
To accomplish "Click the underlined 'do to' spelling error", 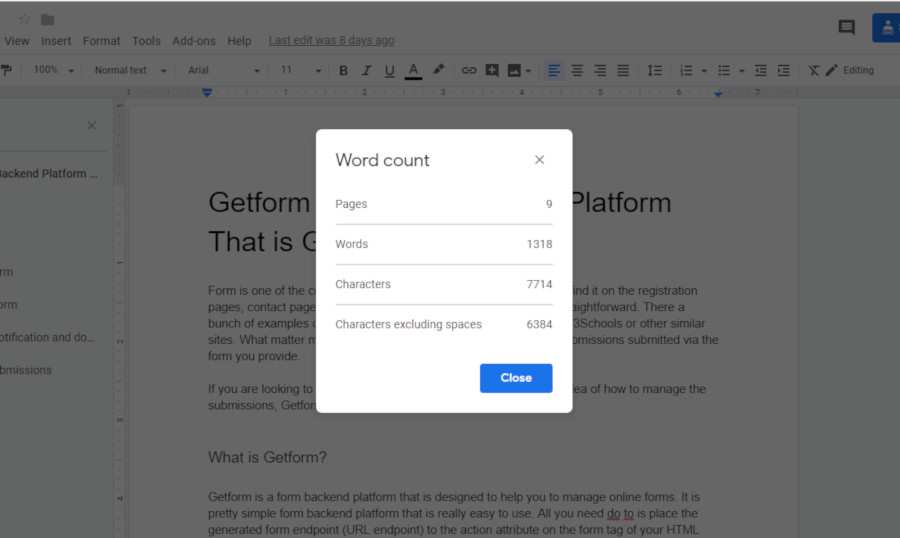I will [620, 513].
